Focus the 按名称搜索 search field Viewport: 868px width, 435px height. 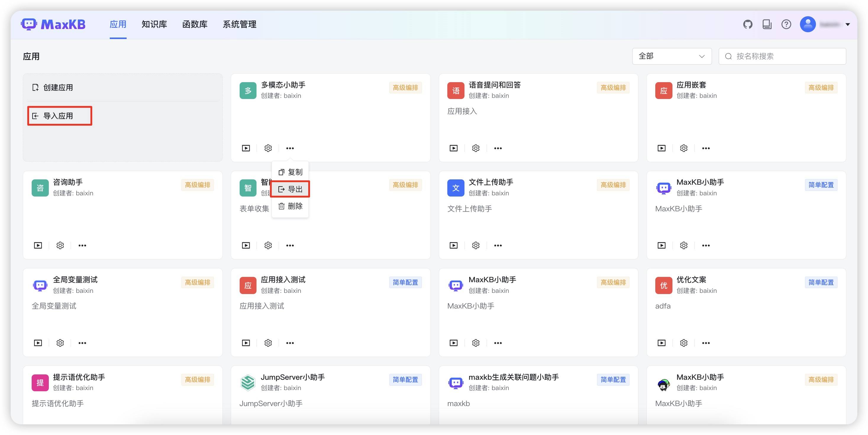[782, 56]
